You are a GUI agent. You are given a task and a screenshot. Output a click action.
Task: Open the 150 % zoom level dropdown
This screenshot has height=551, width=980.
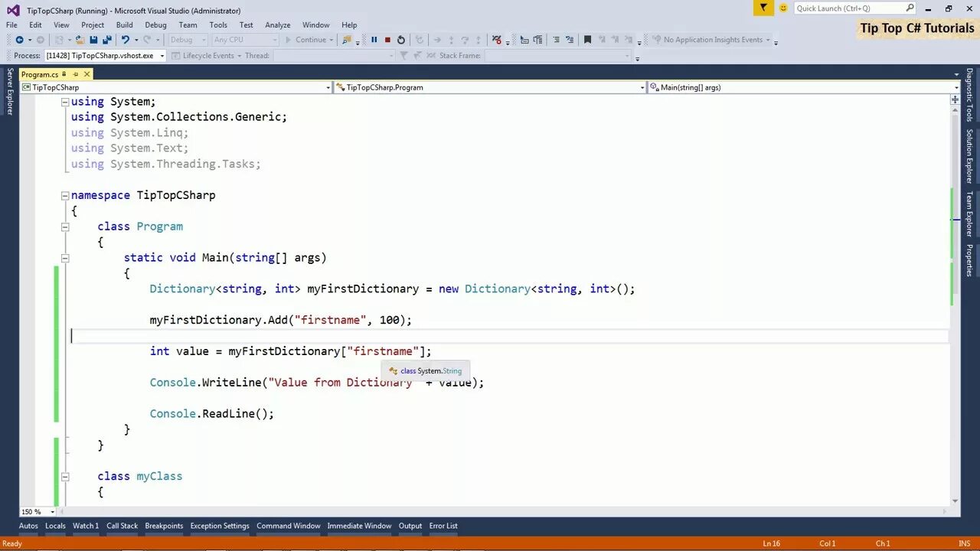coord(52,512)
